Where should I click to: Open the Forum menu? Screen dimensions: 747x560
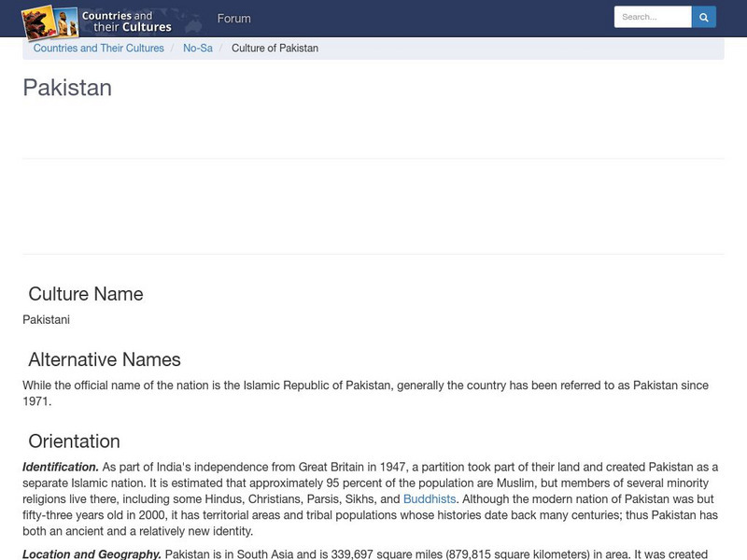tap(234, 18)
